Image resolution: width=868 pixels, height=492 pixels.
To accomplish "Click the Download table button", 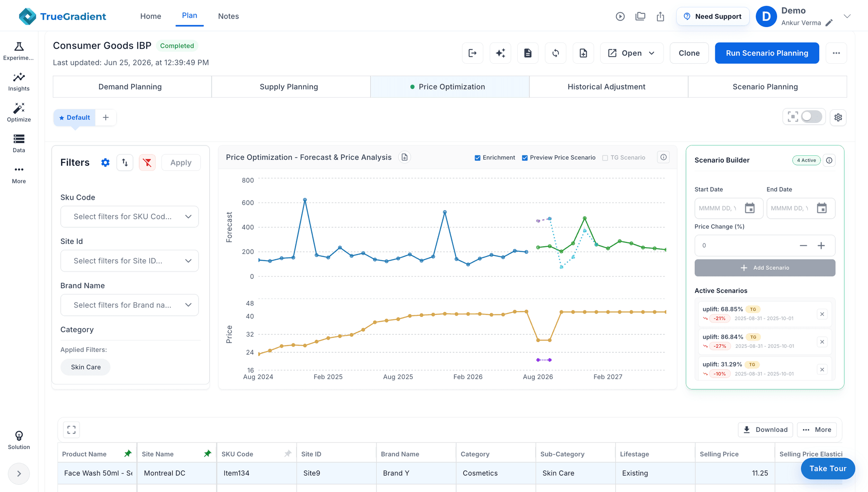I will [x=765, y=430].
